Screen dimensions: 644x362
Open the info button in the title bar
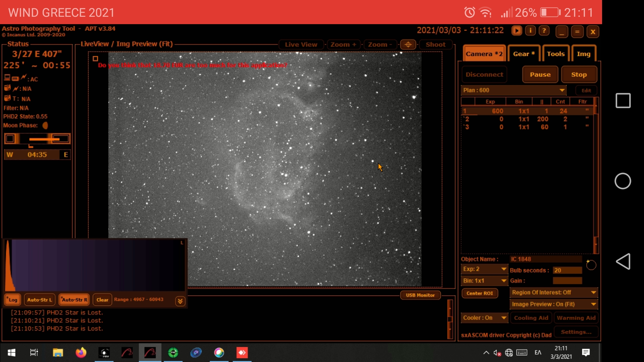pyautogui.click(x=530, y=31)
